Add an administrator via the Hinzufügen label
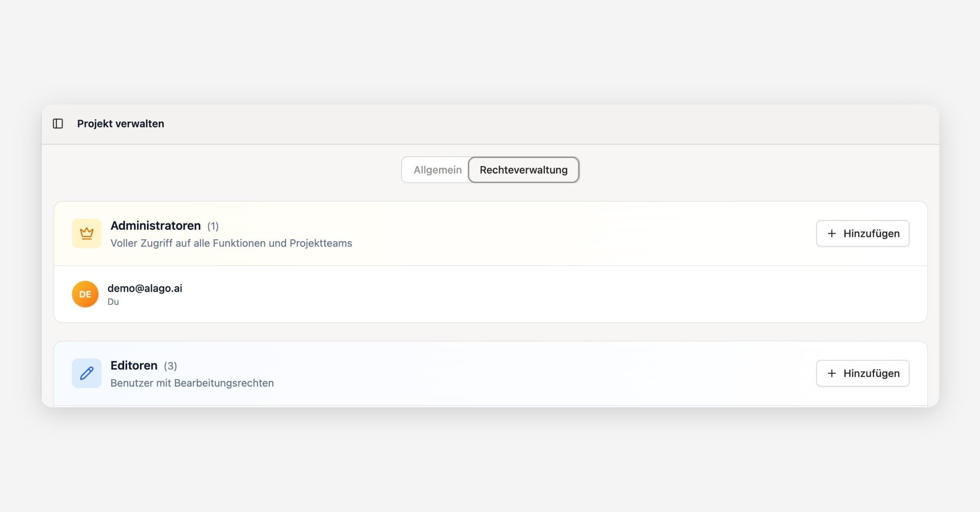Screen dimensions: 980x512 pyautogui.click(x=871, y=234)
